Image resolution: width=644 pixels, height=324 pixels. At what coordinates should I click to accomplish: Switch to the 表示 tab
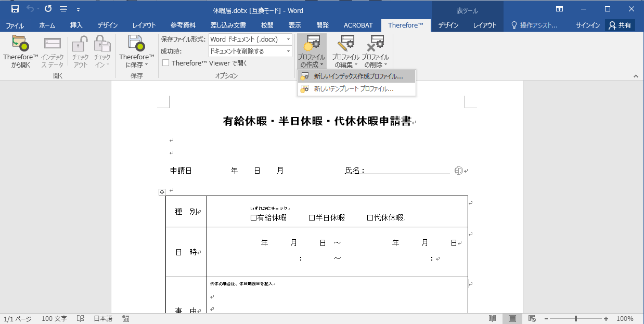(x=295, y=25)
